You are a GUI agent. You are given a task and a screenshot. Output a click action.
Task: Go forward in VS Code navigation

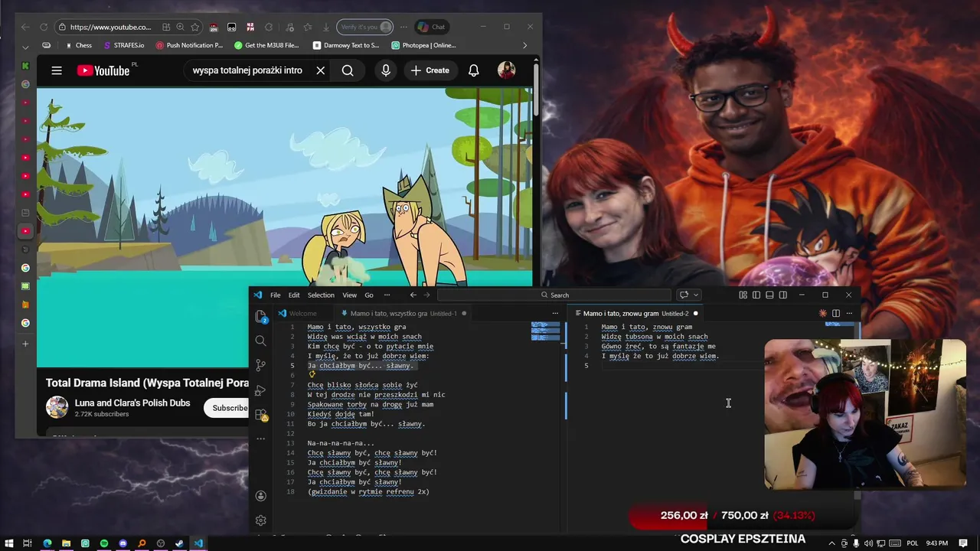(x=427, y=295)
